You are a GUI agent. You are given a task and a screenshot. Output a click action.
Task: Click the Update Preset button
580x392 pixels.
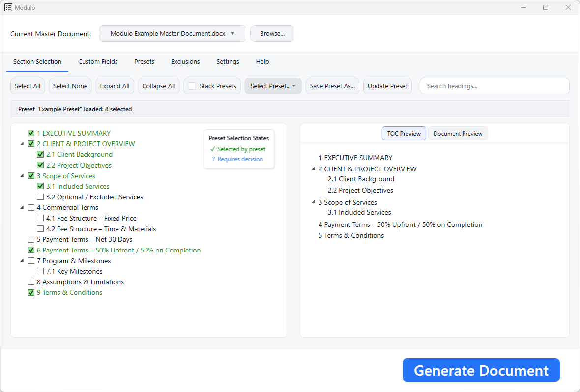tap(387, 86)
